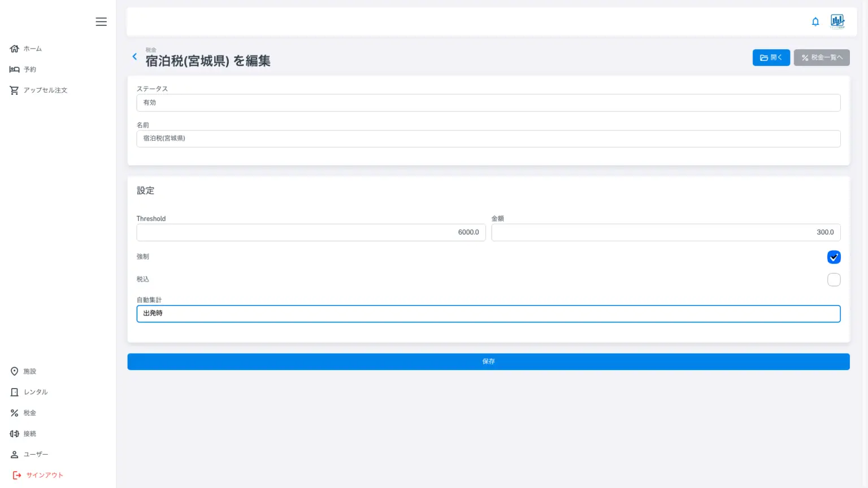Expand the ステータス dropdown

point(488,103)
